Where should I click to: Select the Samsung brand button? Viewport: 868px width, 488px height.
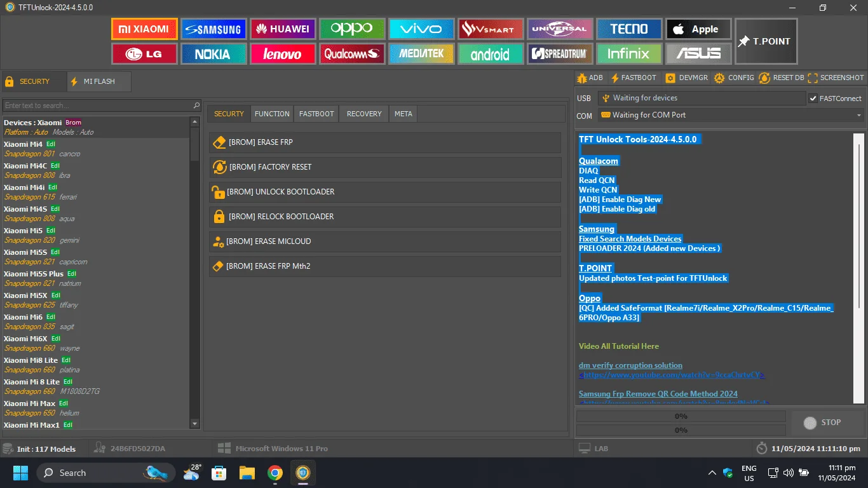pos(214,29)
